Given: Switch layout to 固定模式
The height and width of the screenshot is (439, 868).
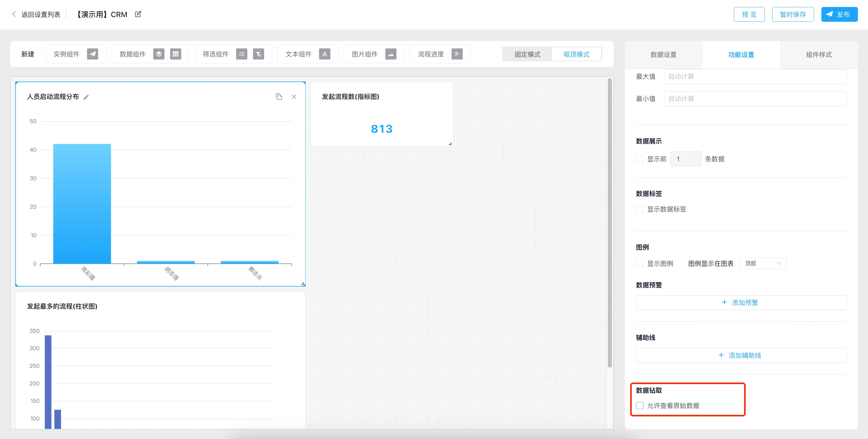Looking at the screenshot, I should tap(527, 54).
